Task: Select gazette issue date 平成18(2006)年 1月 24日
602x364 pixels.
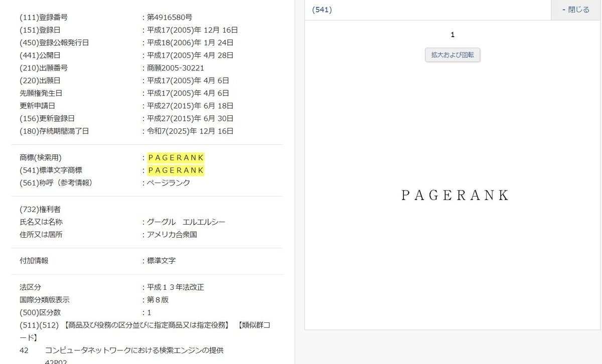Action: [190, 43]
